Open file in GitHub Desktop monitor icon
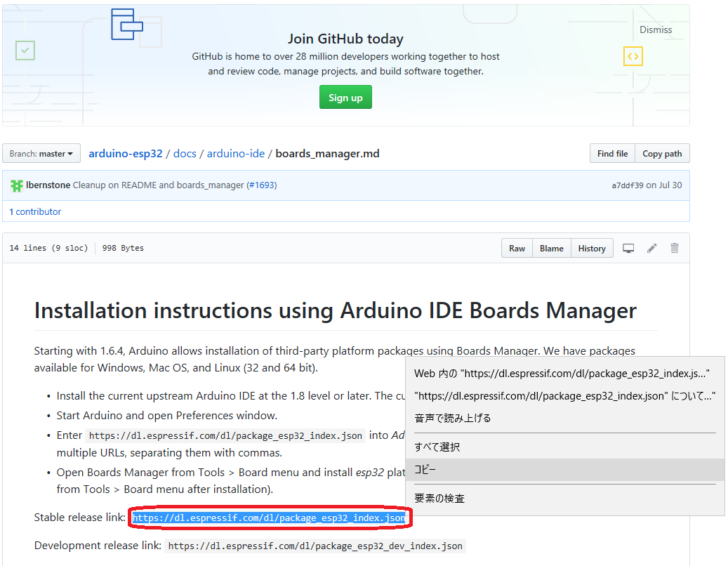This screenshot has height=566, width=728. pos(628,249)
